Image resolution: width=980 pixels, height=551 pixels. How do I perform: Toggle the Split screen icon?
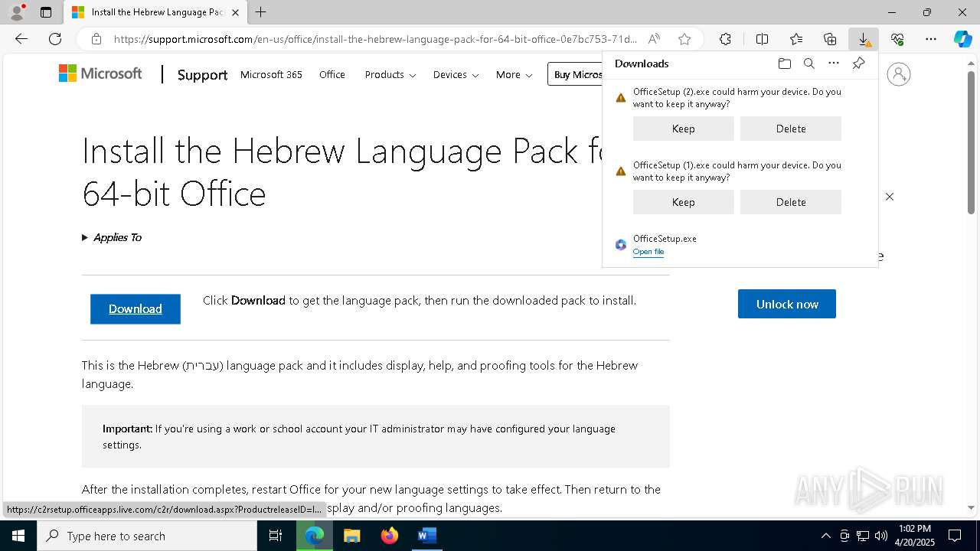click(x=763, y=39)
